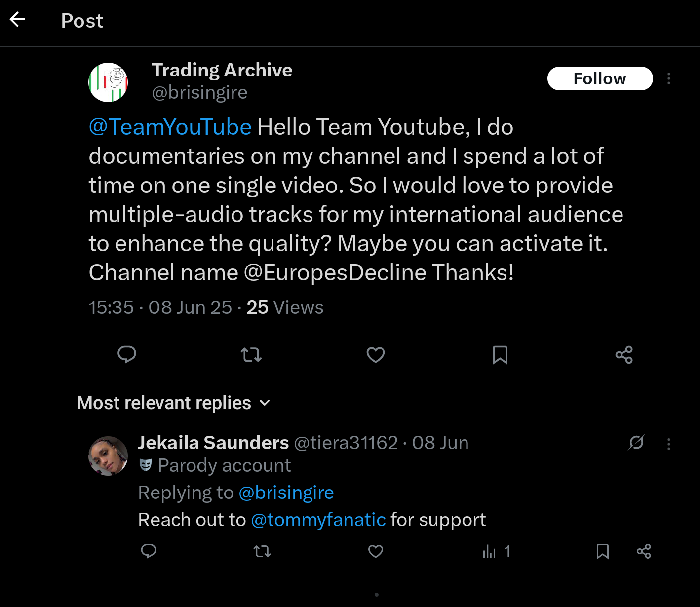Repost Jekaila's reply

tap(262, 551)
